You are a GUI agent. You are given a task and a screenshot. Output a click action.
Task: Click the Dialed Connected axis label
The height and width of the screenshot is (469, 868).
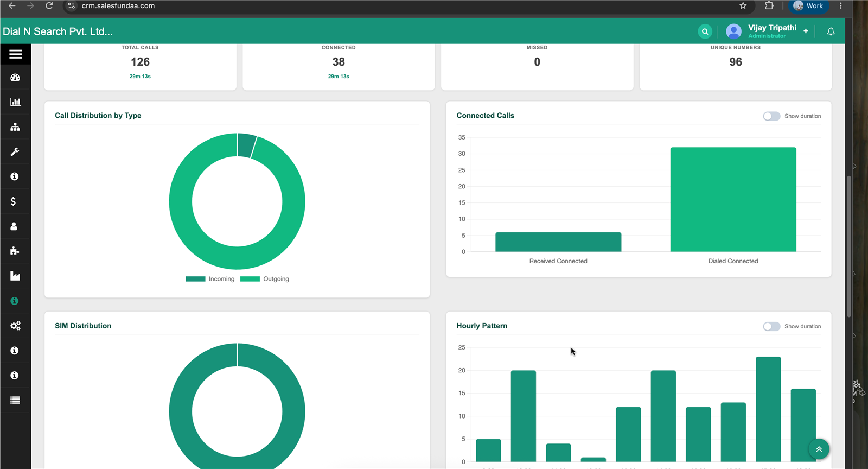[733, 261]
